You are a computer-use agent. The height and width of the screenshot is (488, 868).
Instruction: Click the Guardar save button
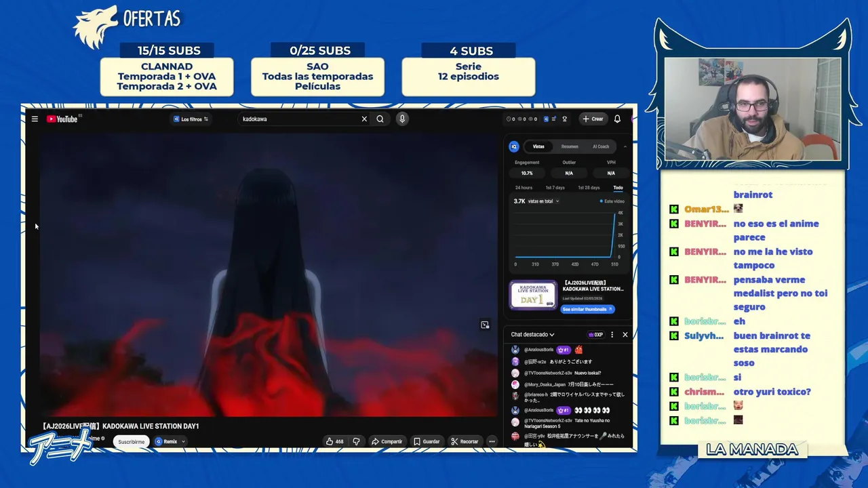pos(427,441)
